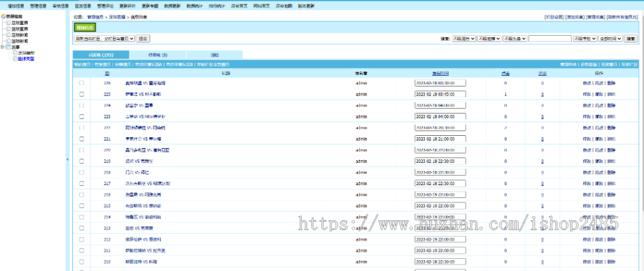
Task: Click the page icon beside 篮球直播 in tree
Action: (x=9, y=29)
